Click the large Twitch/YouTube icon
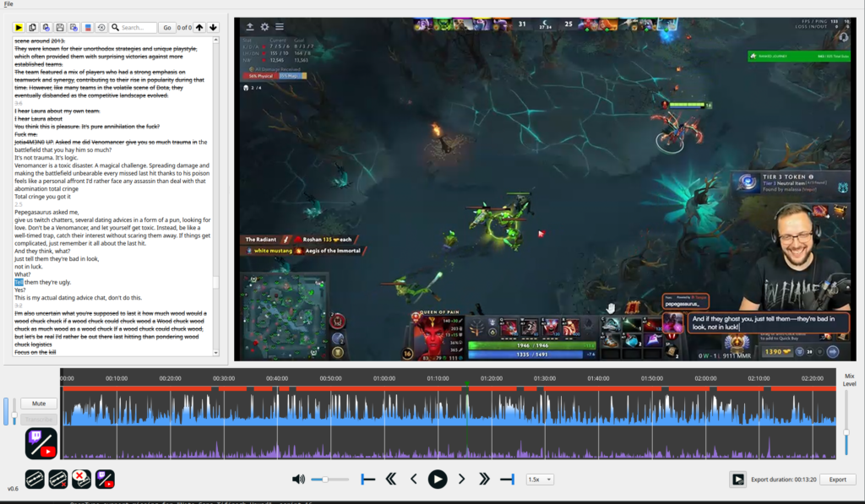This screenshot has width=865, height=504. click(41, 443)
